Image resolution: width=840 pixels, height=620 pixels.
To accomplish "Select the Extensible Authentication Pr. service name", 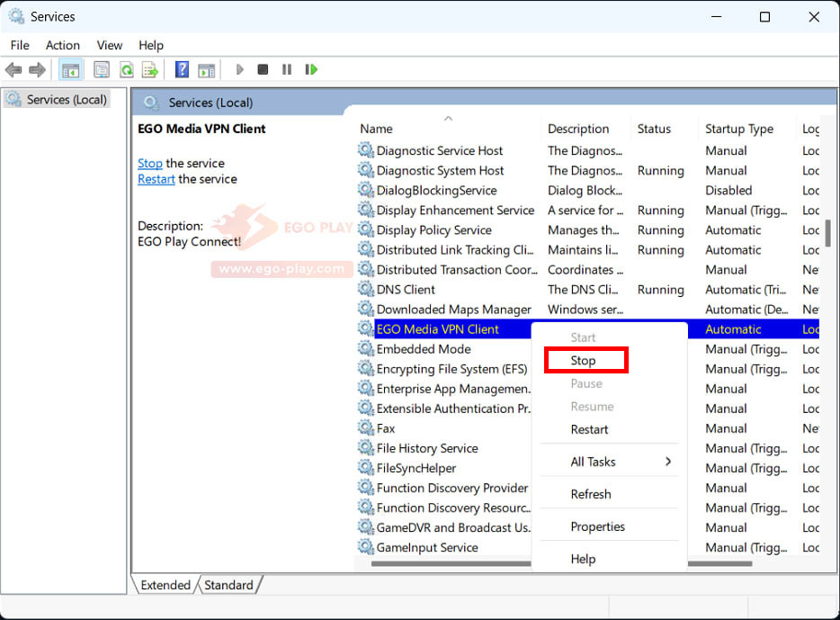I will (x=454, y=409).
